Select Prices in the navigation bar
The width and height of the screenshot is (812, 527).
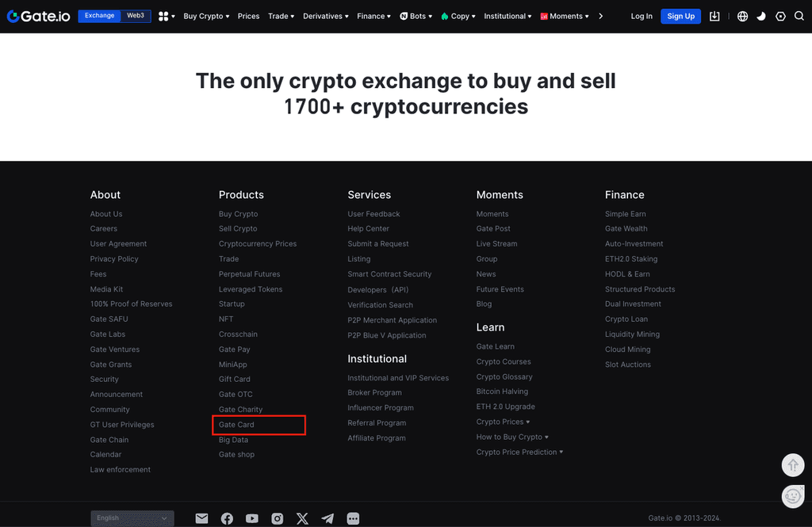coord(248,16)
